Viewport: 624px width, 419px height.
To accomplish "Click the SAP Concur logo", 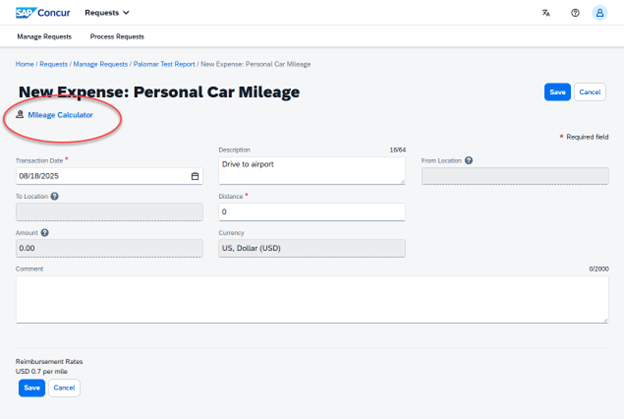I will [x=43, y=13].
